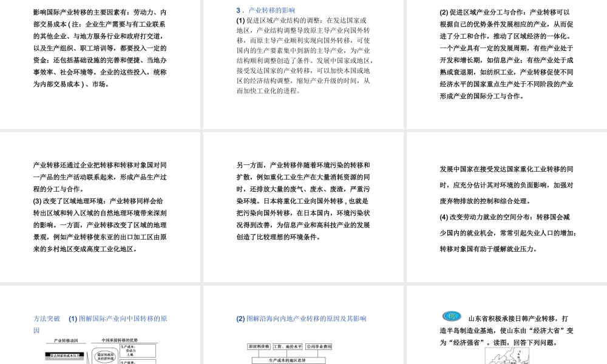
Task: Click the 产业转移动因 diagram header
Action: 66,341
